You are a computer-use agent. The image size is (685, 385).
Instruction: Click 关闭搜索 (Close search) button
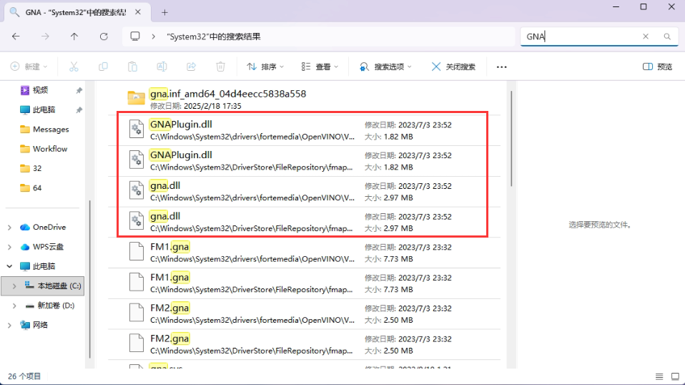(x=453, y=67)
